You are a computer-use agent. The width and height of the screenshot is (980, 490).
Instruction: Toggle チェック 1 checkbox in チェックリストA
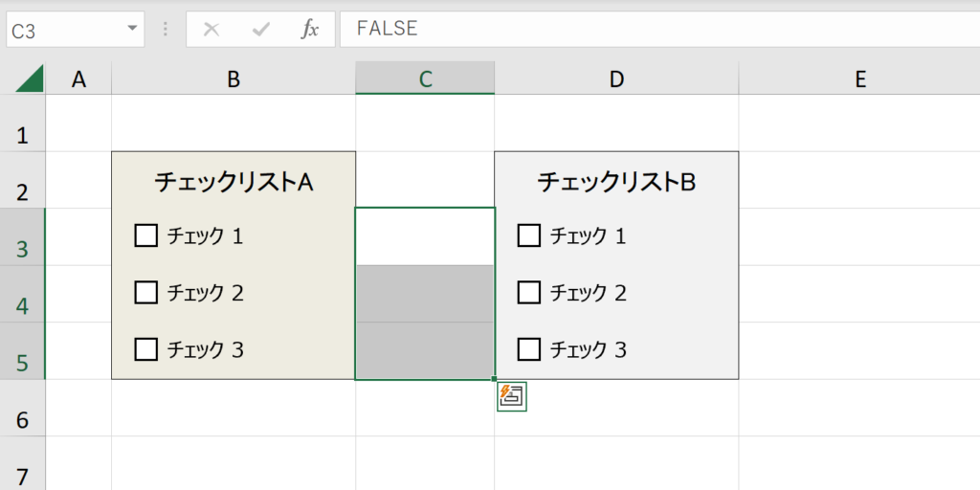click(x=145, y=235)
